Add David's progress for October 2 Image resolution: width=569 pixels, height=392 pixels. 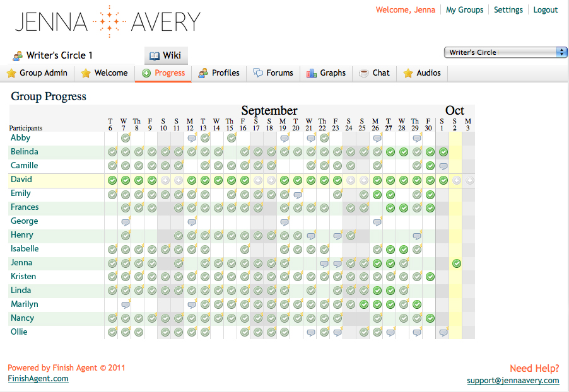(457, 180)
